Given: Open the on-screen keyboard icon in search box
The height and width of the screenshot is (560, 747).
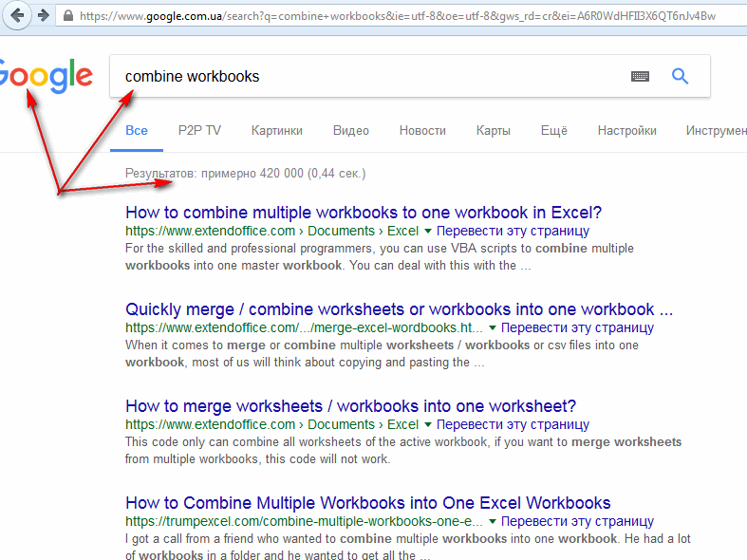Looking at the screenshot, I should [x=640, y=76].
